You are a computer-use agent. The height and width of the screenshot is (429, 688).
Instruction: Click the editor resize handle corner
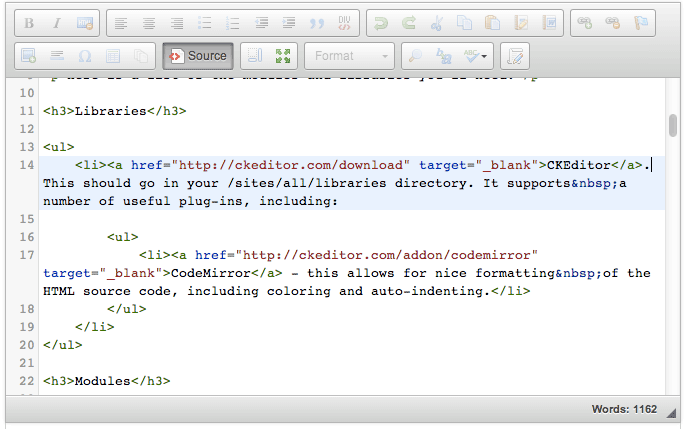[x=671, y=413]
